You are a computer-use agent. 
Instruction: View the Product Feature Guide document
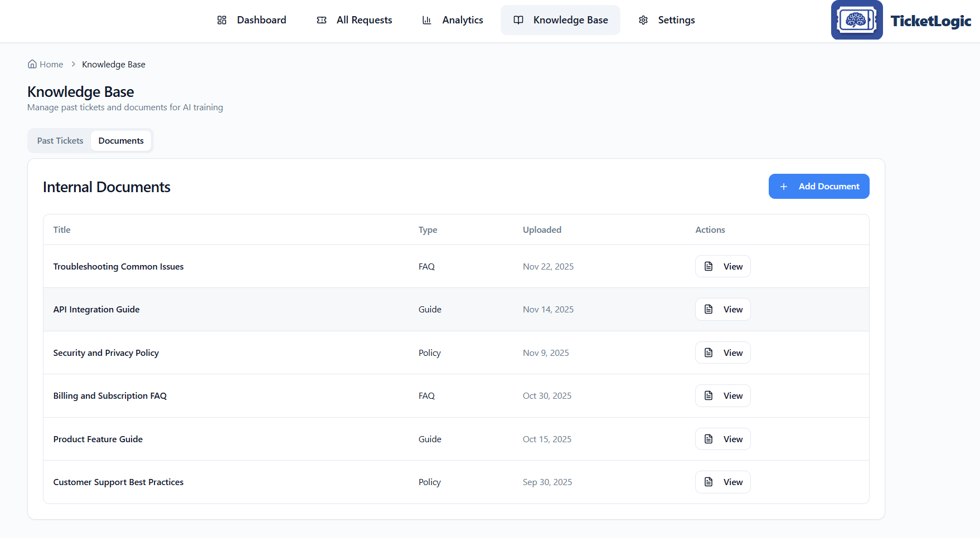[x=722, y=439]
